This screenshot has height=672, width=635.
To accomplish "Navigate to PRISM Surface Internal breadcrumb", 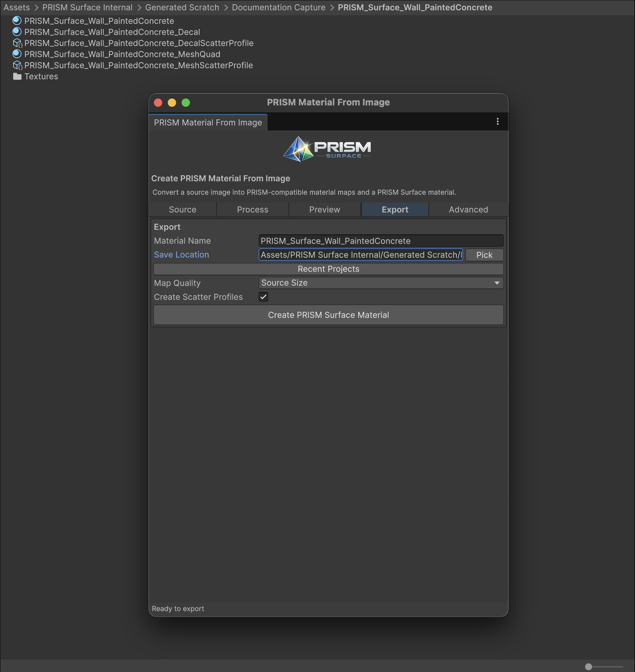I will tap(87, 7).
